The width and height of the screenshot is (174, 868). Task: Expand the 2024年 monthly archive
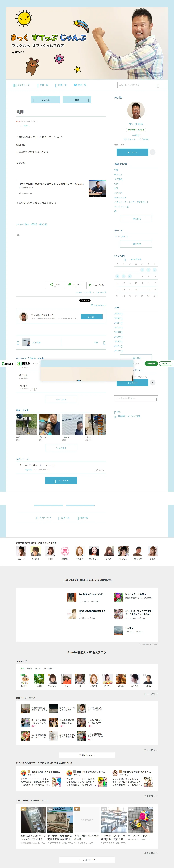[118, 314]
